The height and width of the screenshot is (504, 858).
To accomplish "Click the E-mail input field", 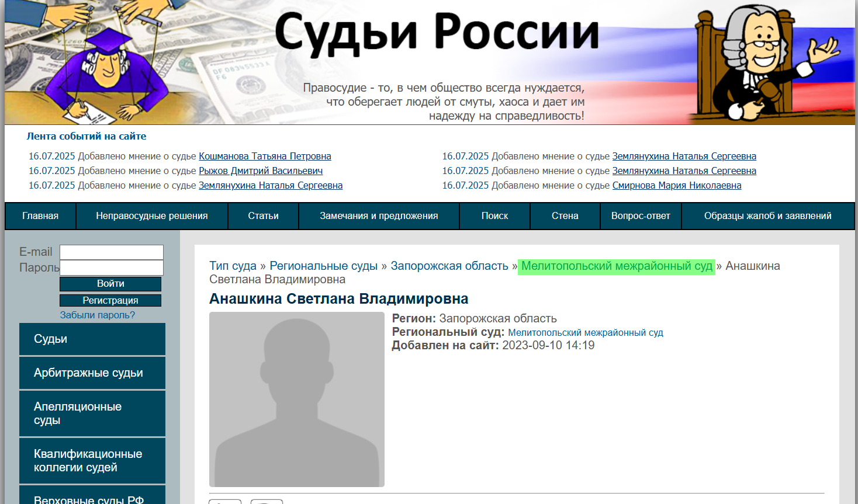I will (111, 252).
